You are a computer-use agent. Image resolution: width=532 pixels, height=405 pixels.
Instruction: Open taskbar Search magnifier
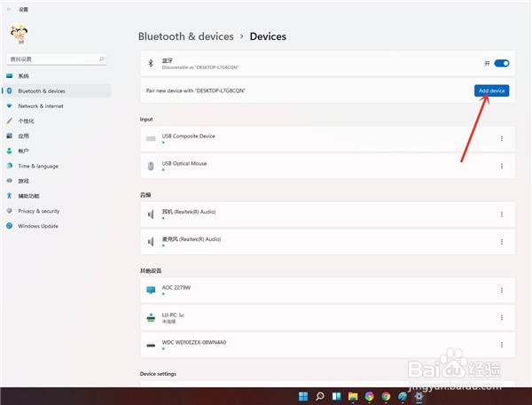pos(319,396)
